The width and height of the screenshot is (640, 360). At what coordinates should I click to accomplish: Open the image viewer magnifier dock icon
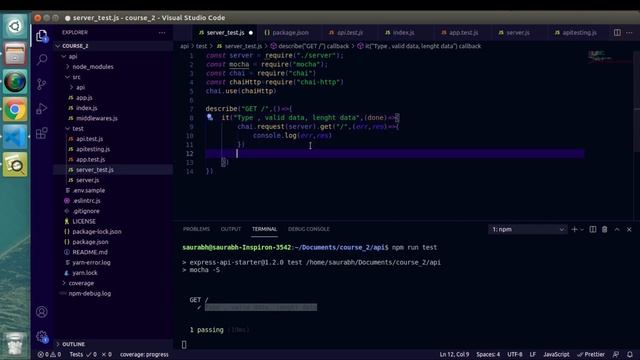(x=15, y=164)
